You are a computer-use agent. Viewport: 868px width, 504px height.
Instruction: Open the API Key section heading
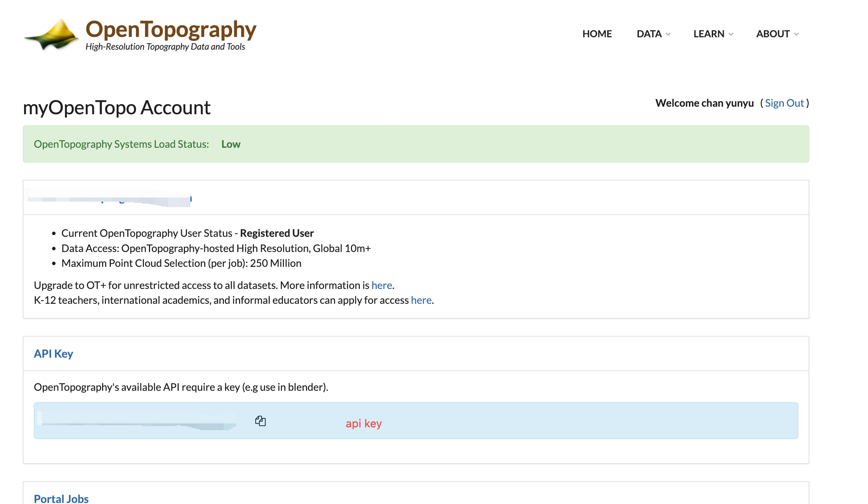pyautogui.click(x=53, y=353)
